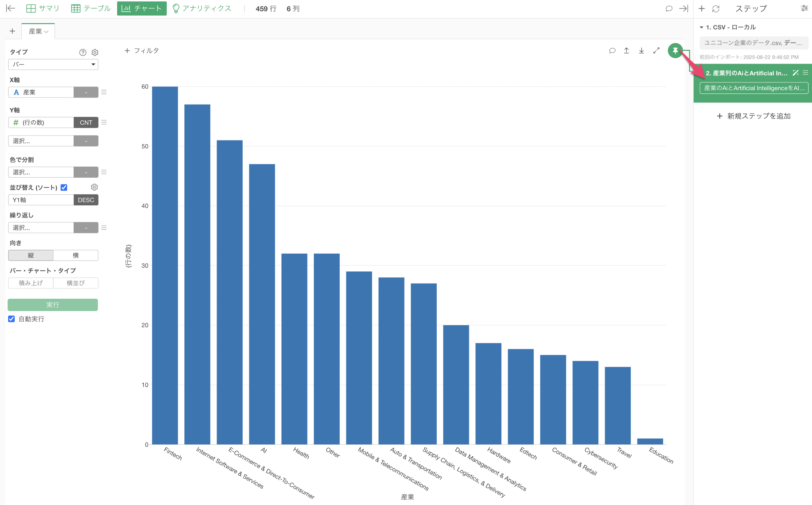Add a chart filter with + フィルタ

[141, 51]
